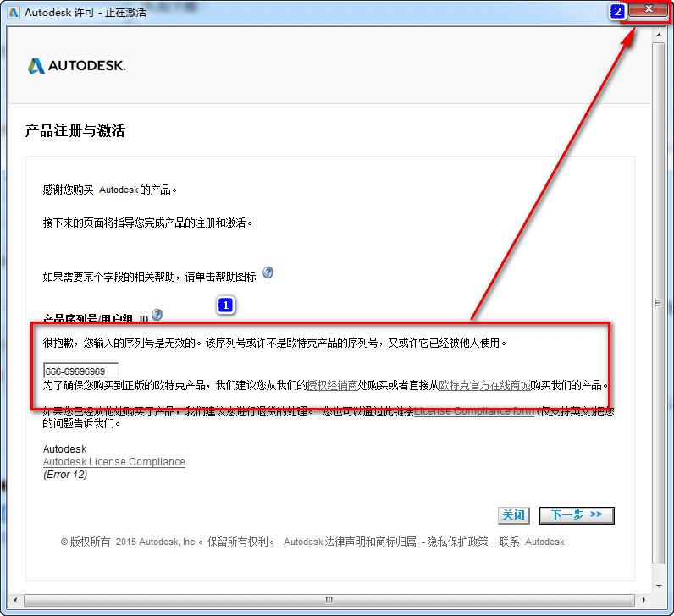The width and height of the screenshot is (674, 616).
Task: Click the 很抱歉，您输入的序列号是无效的 message
Action: click(274, 343)
